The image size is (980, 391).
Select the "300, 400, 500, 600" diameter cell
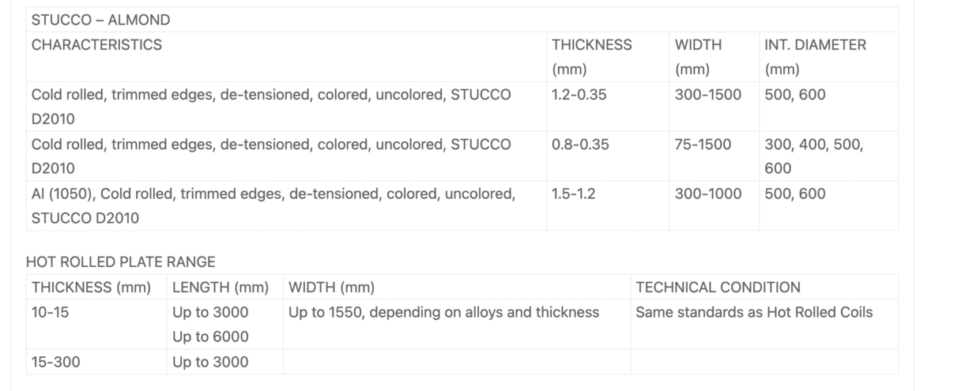[814, 156]
